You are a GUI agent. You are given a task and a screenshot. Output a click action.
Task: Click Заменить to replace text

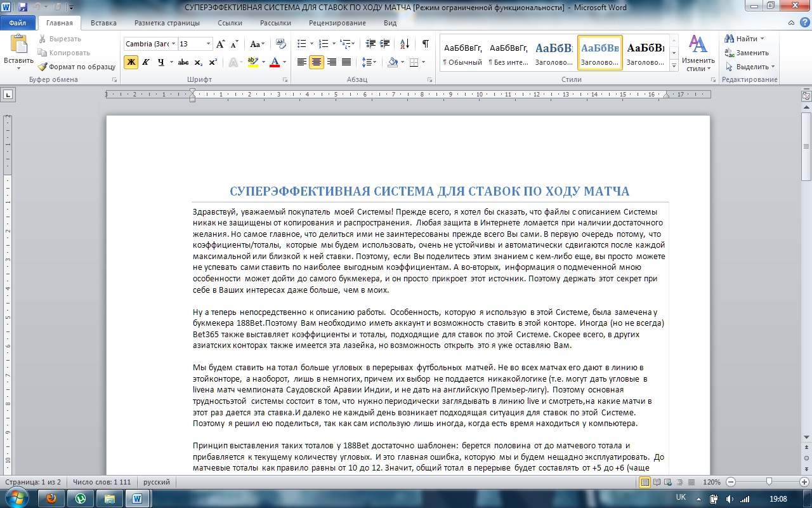747,53
